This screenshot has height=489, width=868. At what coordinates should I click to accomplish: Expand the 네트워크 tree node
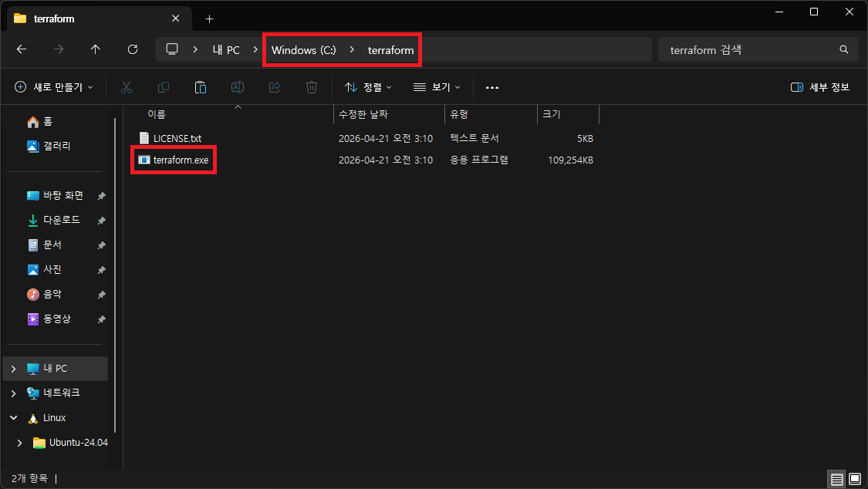tap(13, 393)
